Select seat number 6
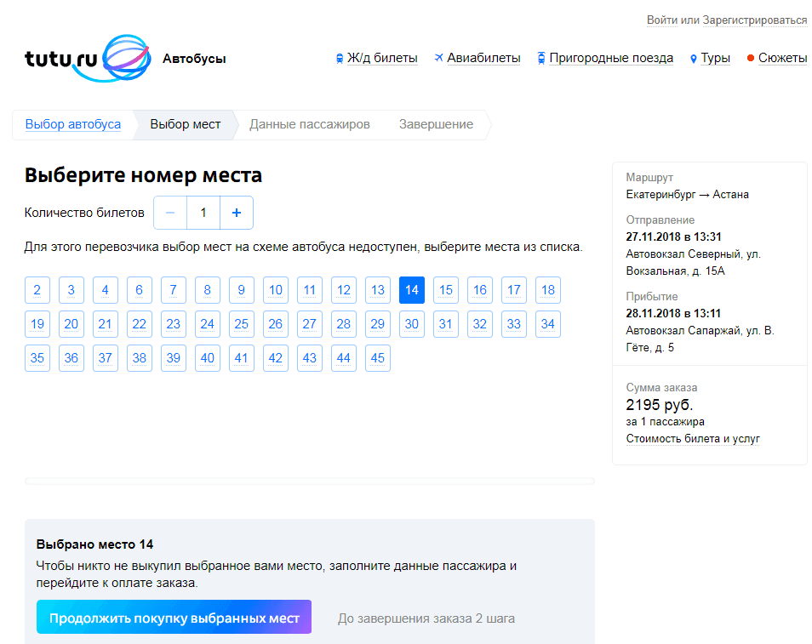 click(x=140, y=290)
